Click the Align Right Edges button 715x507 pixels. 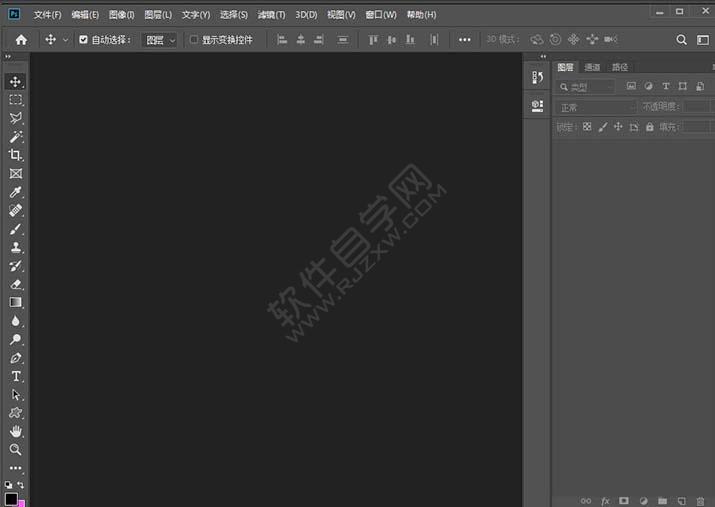point(319,40)
